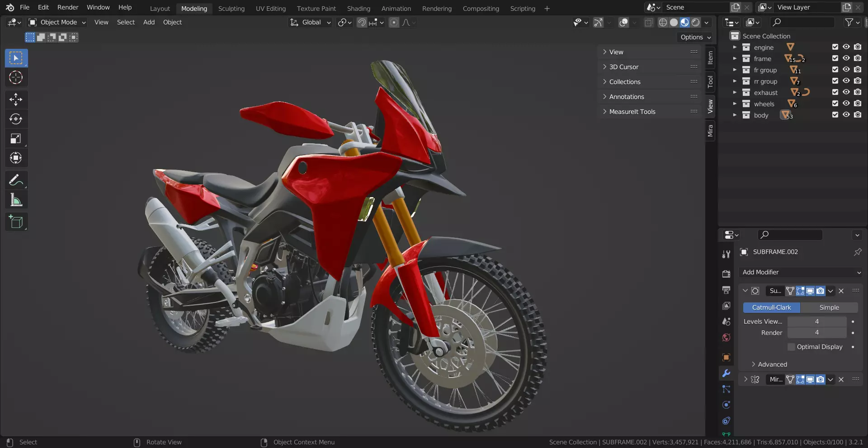Open the Tool properties tab
868x448 pixels.
(x=726, y=254)
